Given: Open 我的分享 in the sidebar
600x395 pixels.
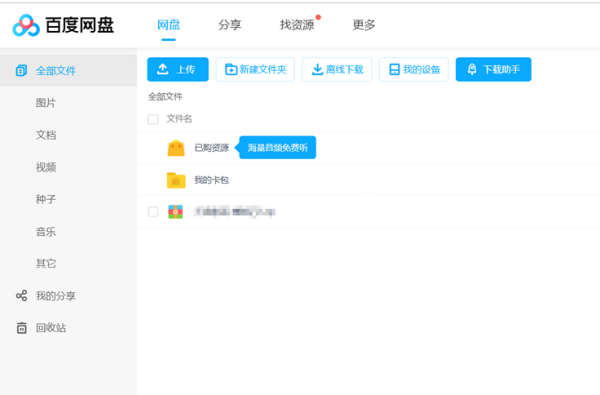Looking at the screenshot, I should 56,296.
